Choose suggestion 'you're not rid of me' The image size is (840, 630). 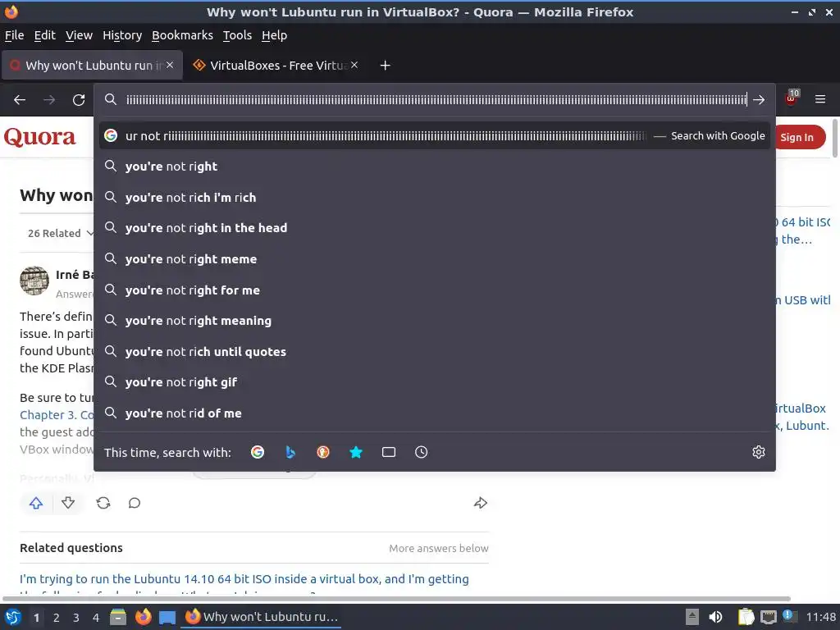[435, 413]
